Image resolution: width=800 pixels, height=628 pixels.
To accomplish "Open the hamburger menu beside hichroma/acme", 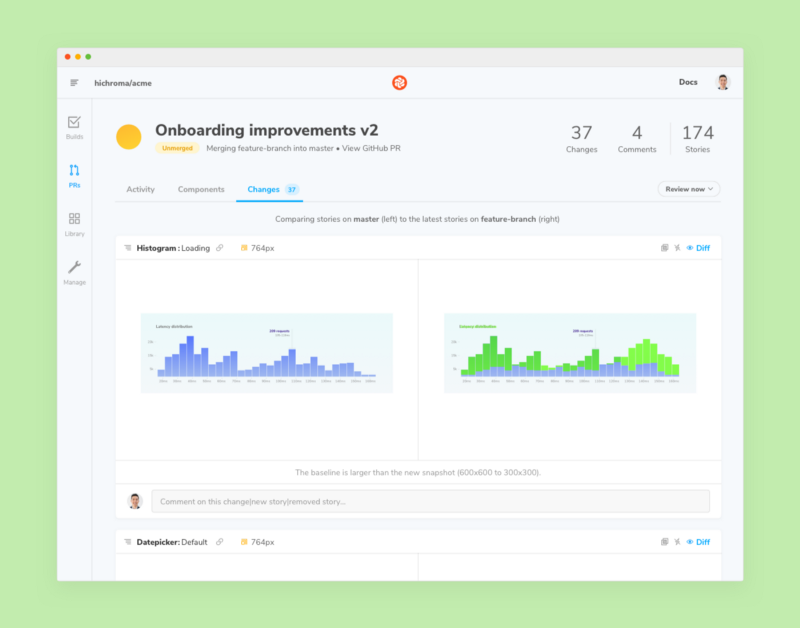I will point(74,83).
